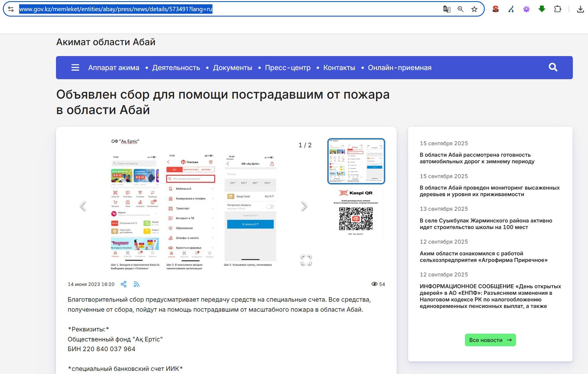Image resolution: width=588 pixels, height=374 pixels.
Task: Open the RSS feed icon
Action: point(137,284)
